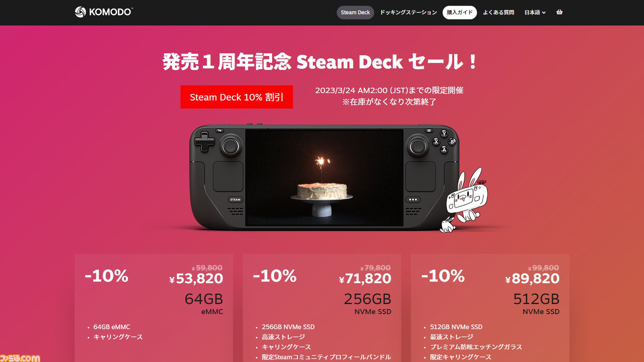This screenshot has width=644, height=362.
Task: Click the STEAM button on the device
Action: (x=235, y=200)
